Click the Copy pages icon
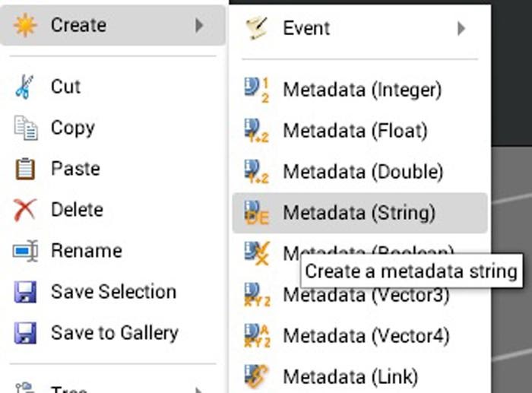The height and width of the screenshot is (393, 532). click(x=26, y=128)
